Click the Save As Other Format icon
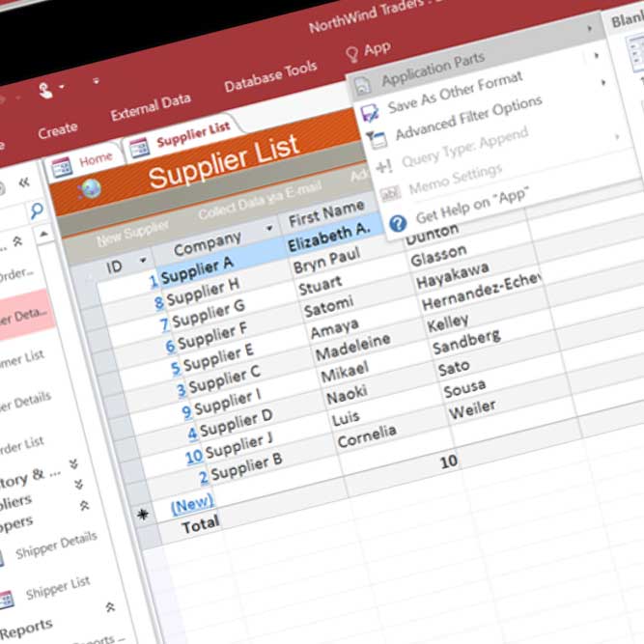This screenshot has width=644, height=644. click(369, 113)
